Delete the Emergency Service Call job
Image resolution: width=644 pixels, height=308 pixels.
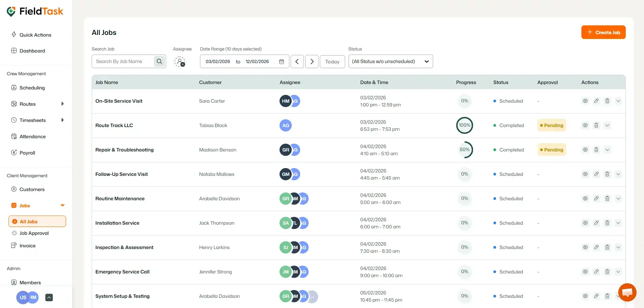(x=607, y=272)
